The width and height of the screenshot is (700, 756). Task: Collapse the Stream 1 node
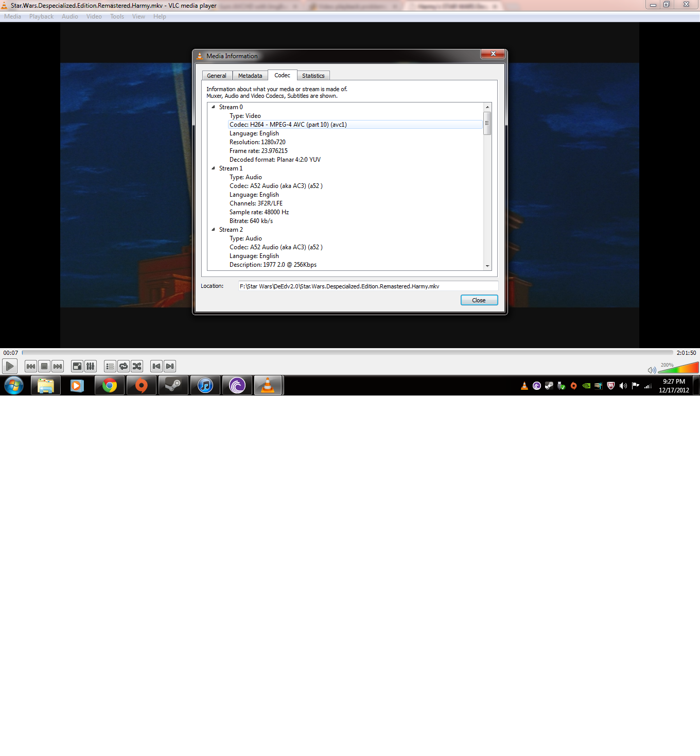pos(213,168)
